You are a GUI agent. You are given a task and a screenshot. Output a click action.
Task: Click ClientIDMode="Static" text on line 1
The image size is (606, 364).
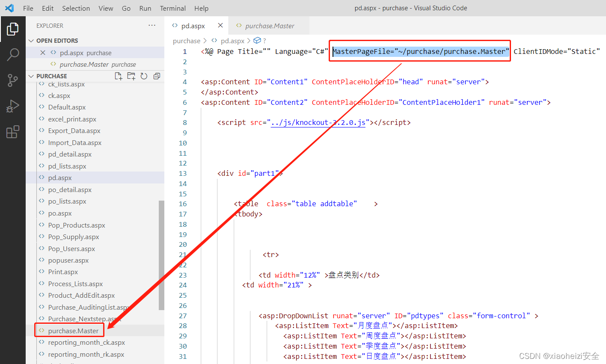tap(557, 52)
